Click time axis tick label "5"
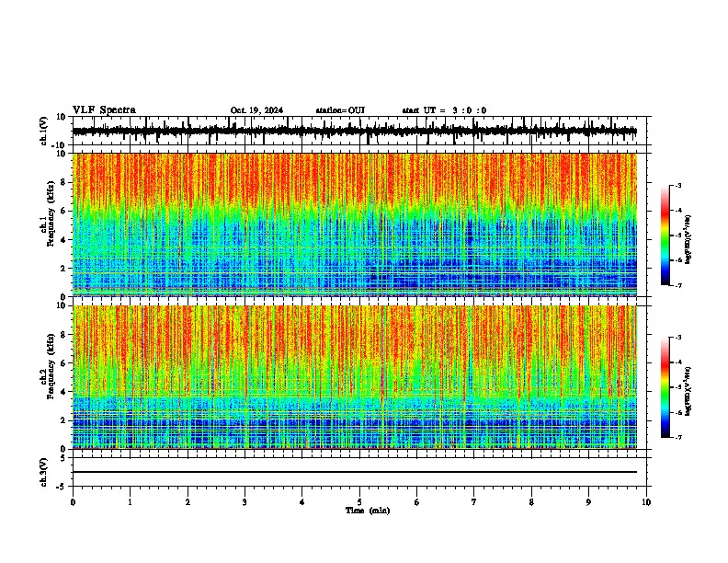728x563 pixels. click(359, 502)
